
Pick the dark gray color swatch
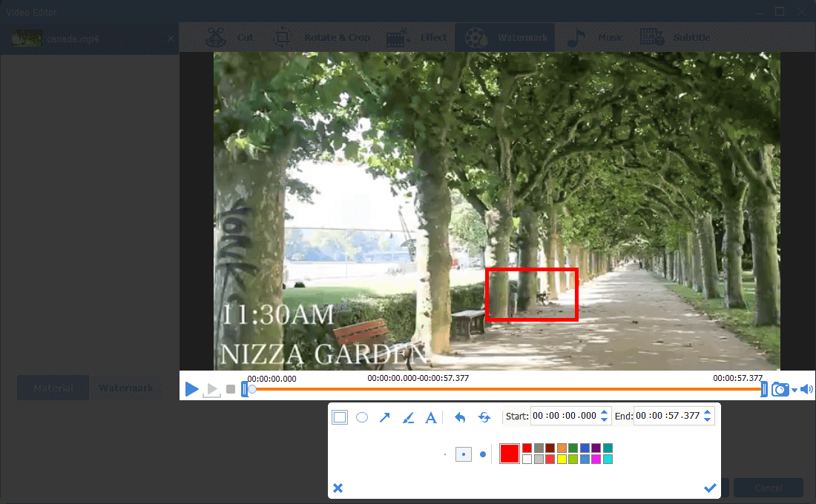[539, 448]
